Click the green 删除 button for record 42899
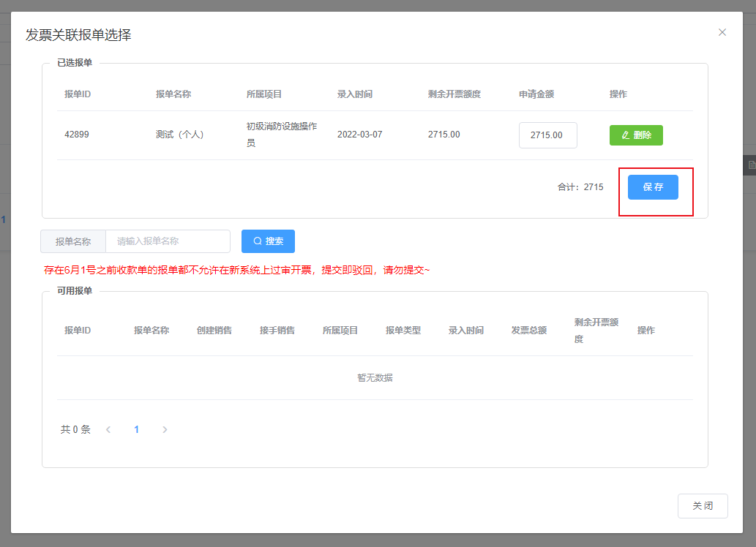This screenshot has height=547, width=756. 636,135
